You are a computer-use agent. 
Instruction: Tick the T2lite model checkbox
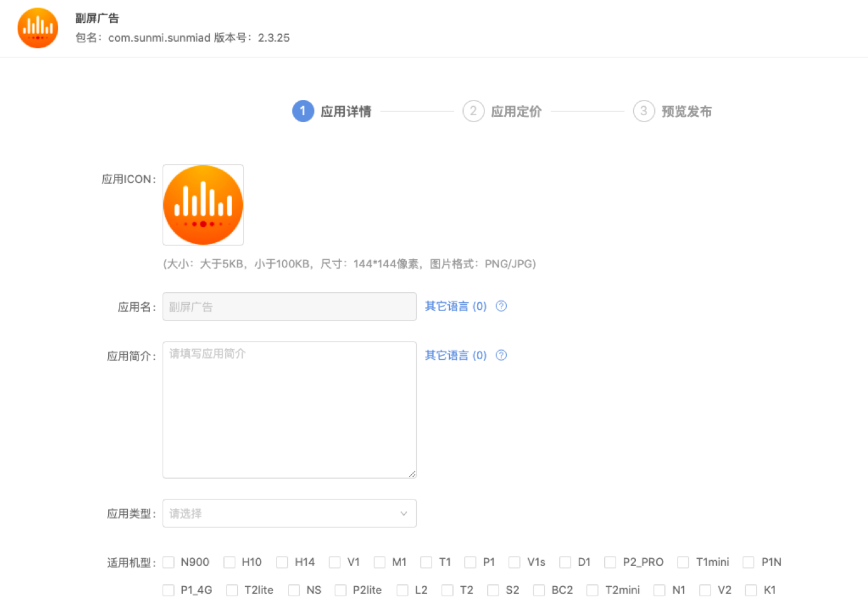click(x=232, y=590)
